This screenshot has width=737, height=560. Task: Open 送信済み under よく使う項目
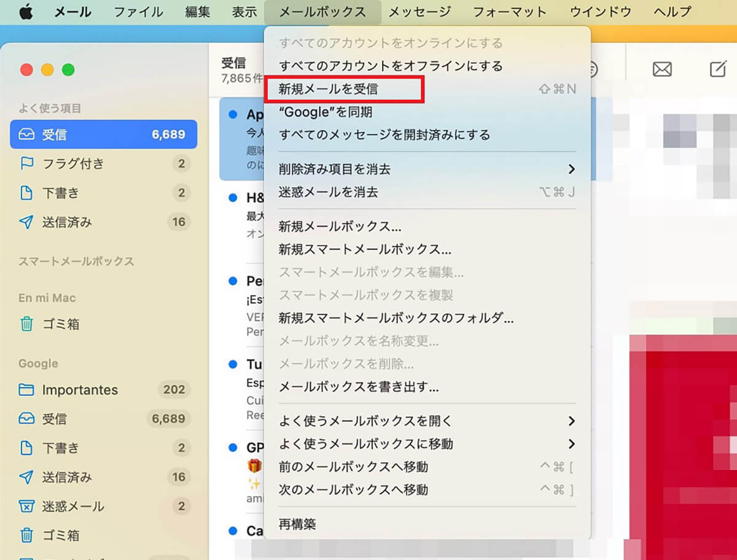(x=103, y=222)
